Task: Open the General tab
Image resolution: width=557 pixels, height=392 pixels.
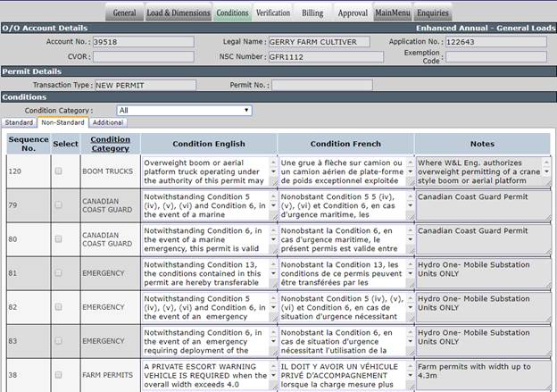Action: [125, 13]
